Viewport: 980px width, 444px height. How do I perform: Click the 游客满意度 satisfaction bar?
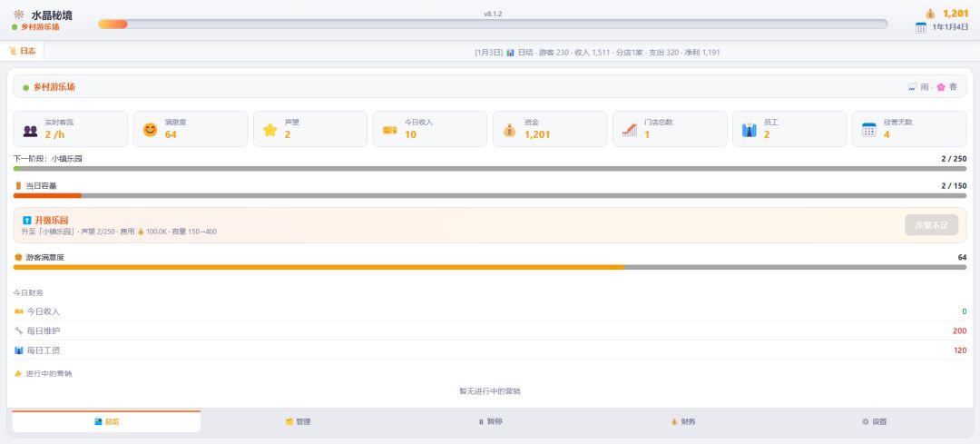[x=490, y=267]
